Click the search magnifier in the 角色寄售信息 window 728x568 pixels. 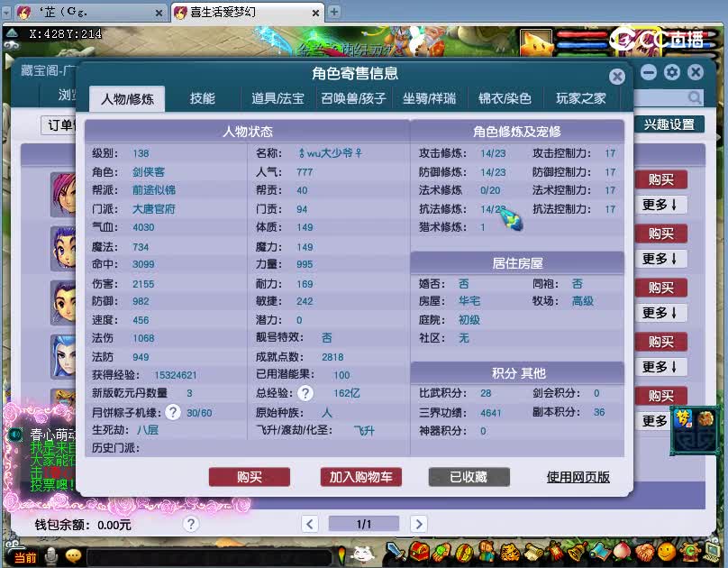695,96
